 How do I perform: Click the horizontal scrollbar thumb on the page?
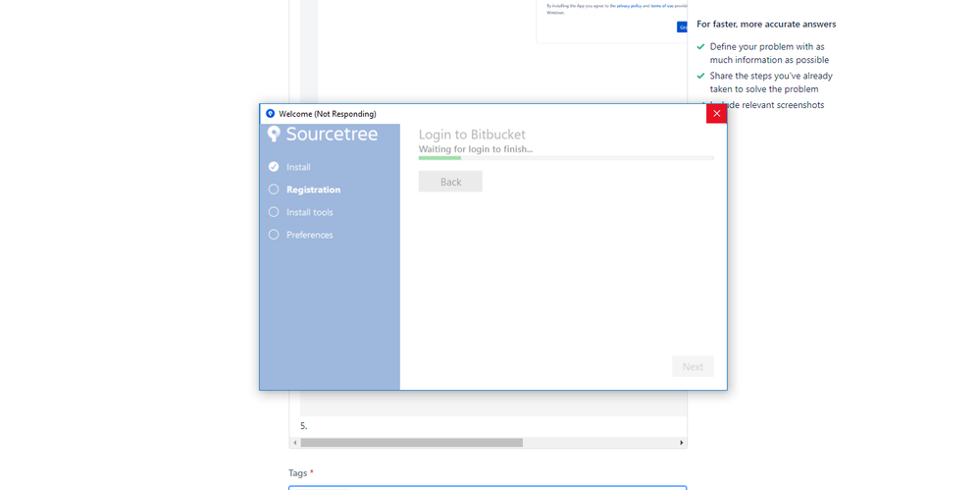coord(411,443)
